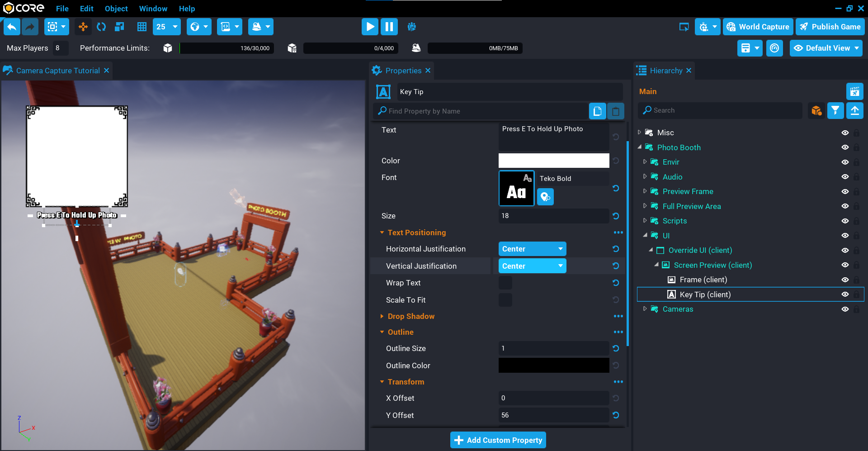868x451 pixels.
Task: Toggle grid snapping icon
Action: tap(142, 27)
